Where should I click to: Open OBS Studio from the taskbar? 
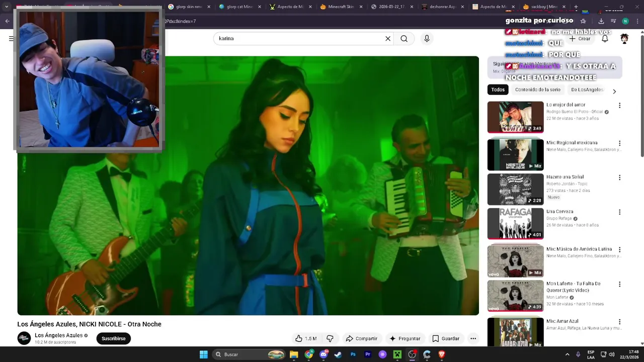pos(412,354)
